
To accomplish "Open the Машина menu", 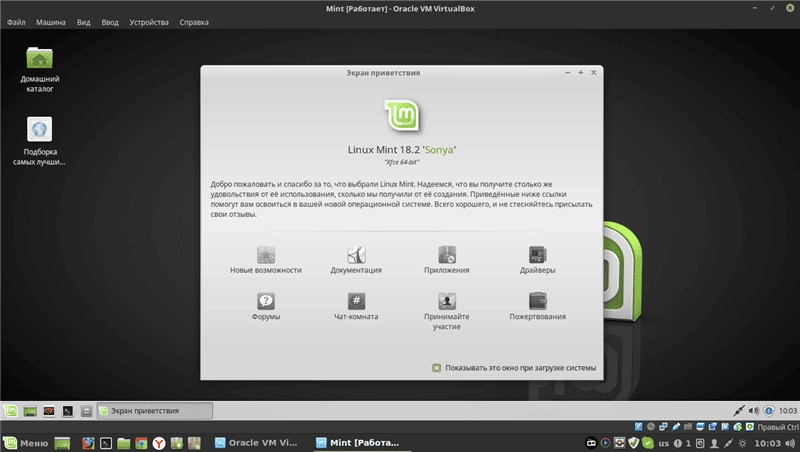I will click(51, 22).
